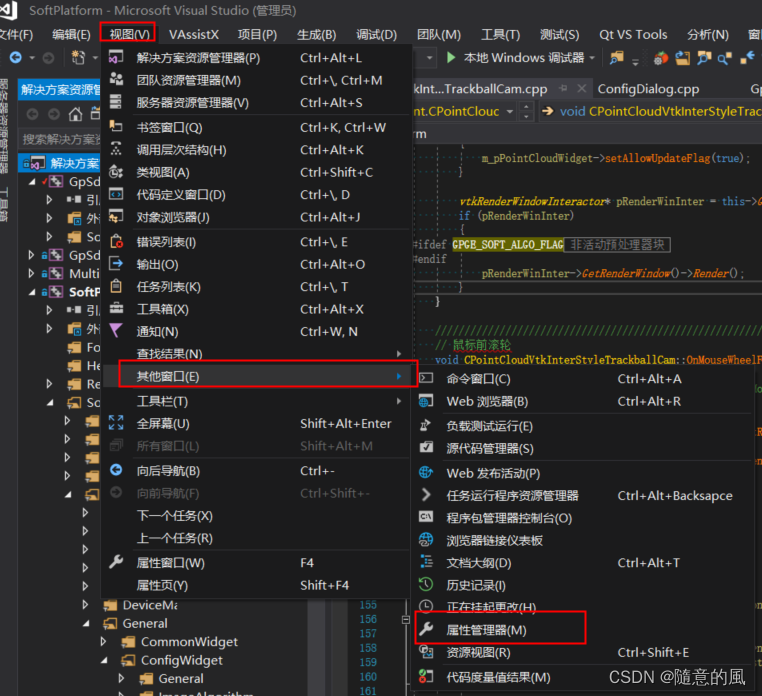This screenshot has width=762, height=696.
Task: Click the 工具箱(X) icon
Action: [x=116, y=309]
